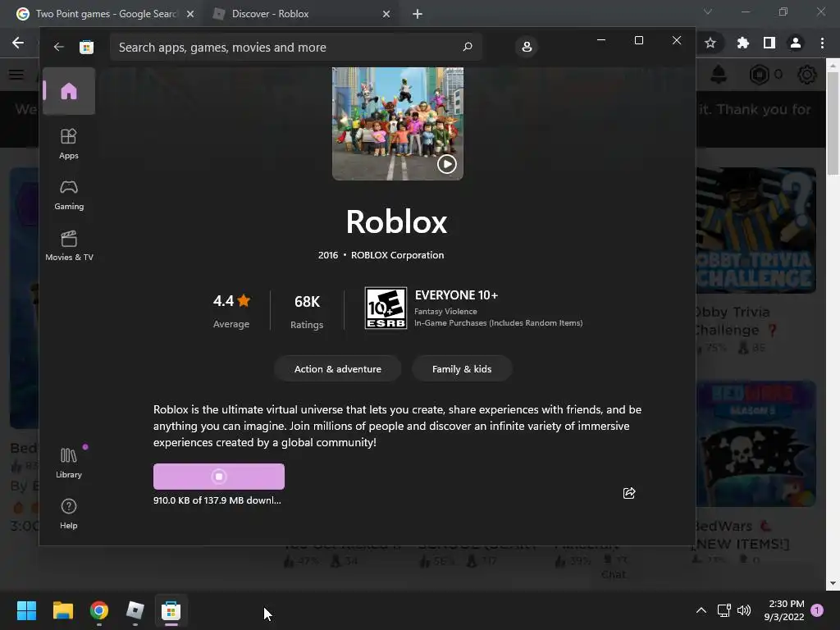Open the Library in Microsoft Store
The height and width of the screenshot is (630, 840).
pos(69,463)
